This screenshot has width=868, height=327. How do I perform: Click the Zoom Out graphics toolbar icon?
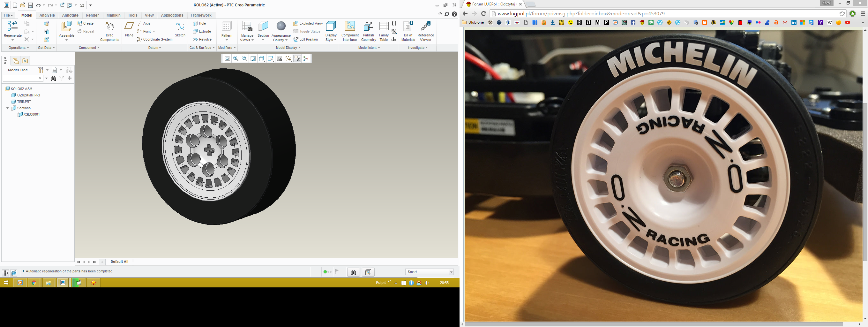coord(245,59)
